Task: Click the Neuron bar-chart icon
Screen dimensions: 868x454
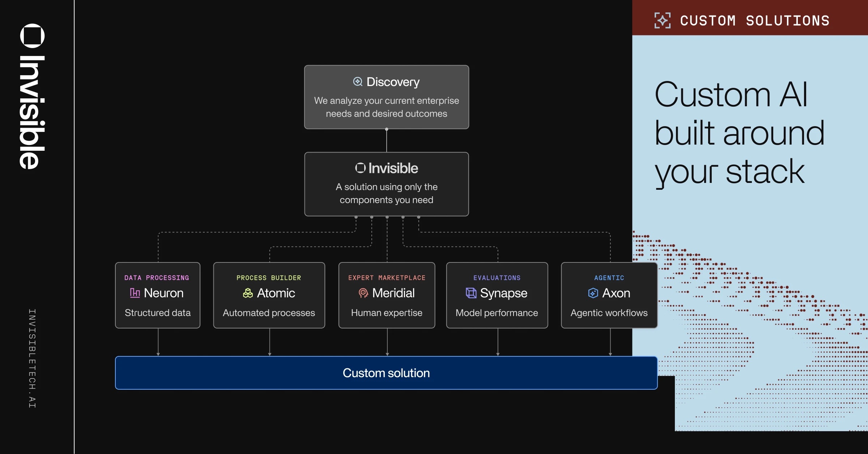Action: 135,293
